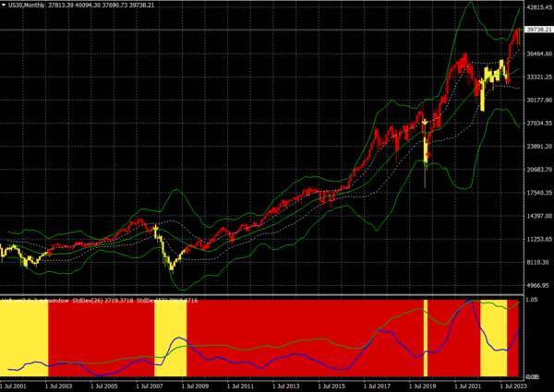Screen dimensions: 554x392
Task: Click the 27034.55 price scale value
Action: [x=539, y=124]
